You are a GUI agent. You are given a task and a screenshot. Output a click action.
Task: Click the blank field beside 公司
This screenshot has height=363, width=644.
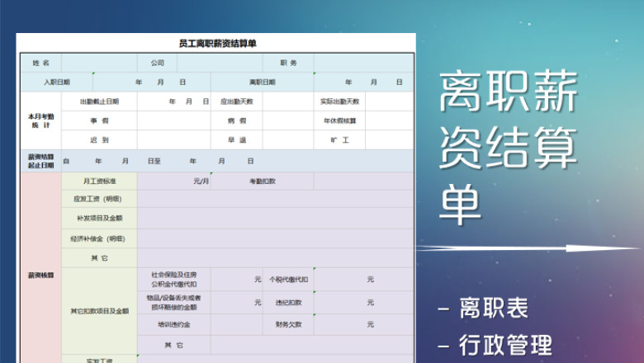click(x=220, y=63)
